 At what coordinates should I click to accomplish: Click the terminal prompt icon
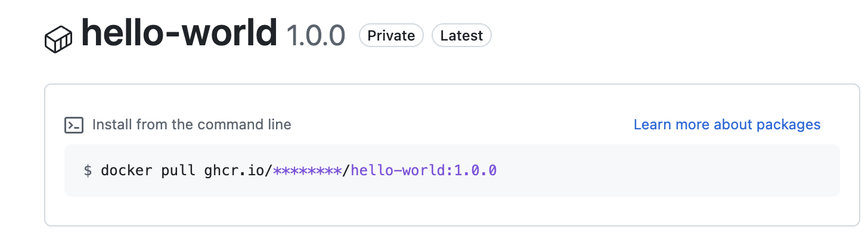pos(73,125)
